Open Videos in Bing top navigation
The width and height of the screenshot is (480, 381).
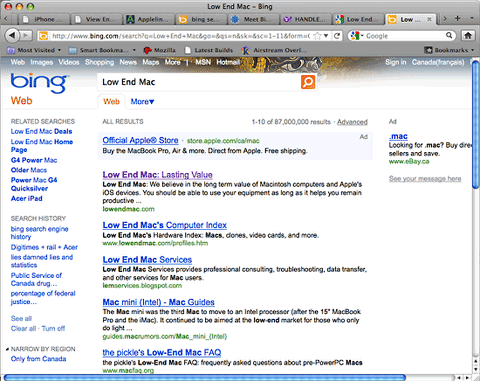(69, 62)
